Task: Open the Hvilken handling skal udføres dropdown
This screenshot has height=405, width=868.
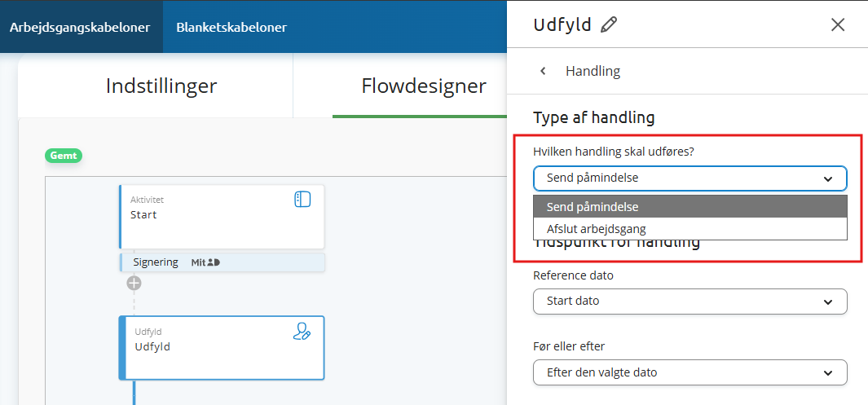Action: point(690,178)
